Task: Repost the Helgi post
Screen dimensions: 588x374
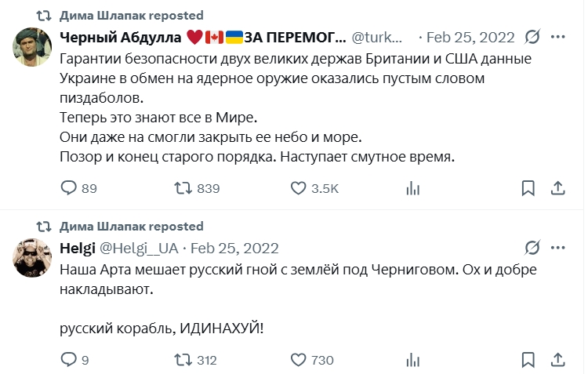Action: (183, 360)
